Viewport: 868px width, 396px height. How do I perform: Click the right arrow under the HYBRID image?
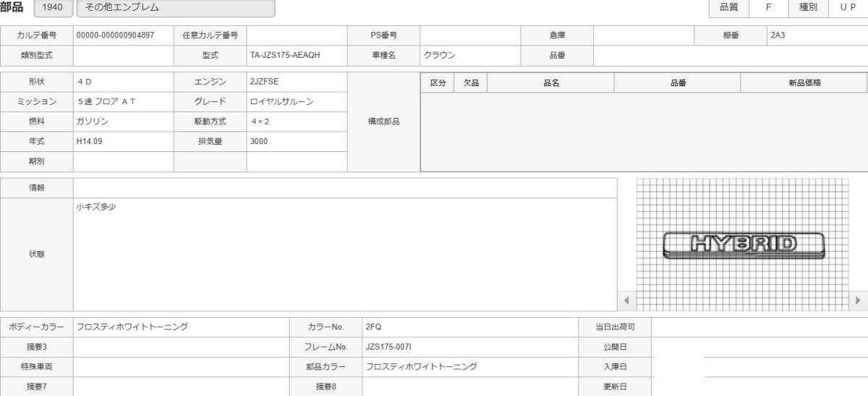[859, 300]
